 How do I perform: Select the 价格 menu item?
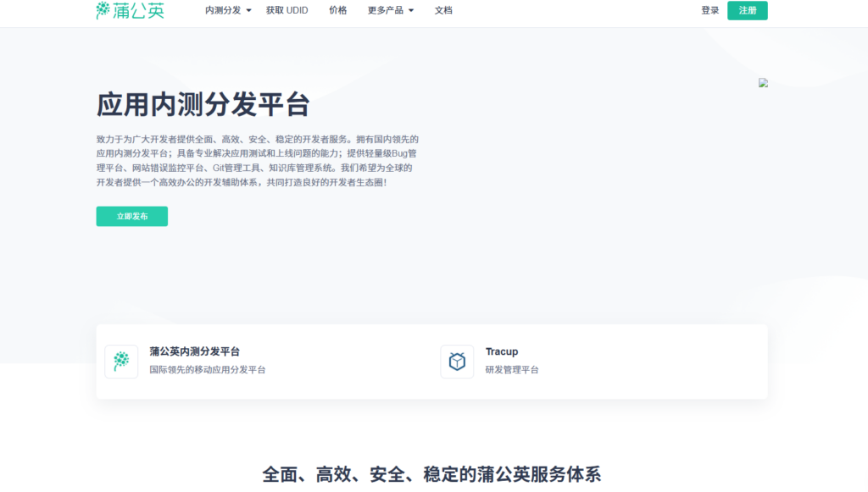338,12
